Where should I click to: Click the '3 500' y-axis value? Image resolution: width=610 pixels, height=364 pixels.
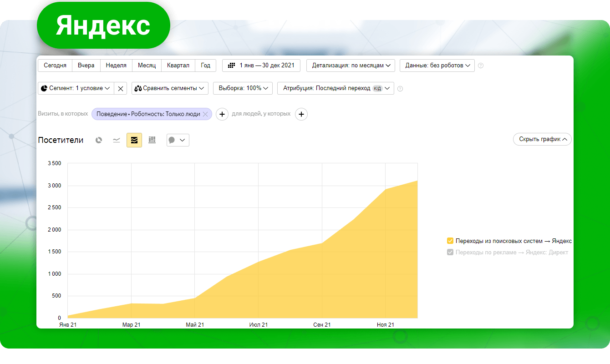(x=54, y=163)
